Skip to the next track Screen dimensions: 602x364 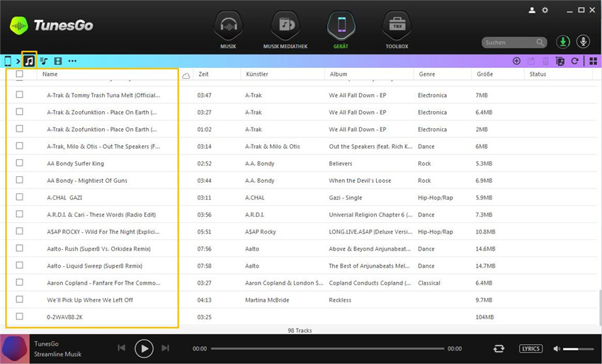[166, 348]
